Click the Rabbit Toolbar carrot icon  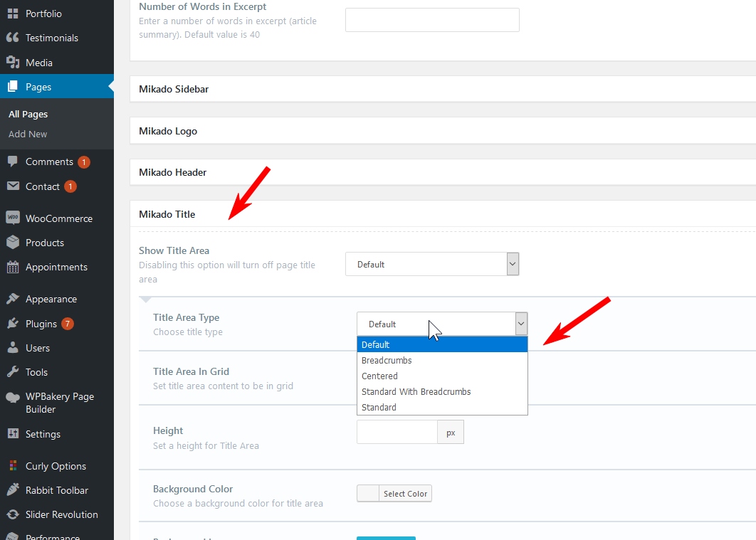[x=13, y=490]
